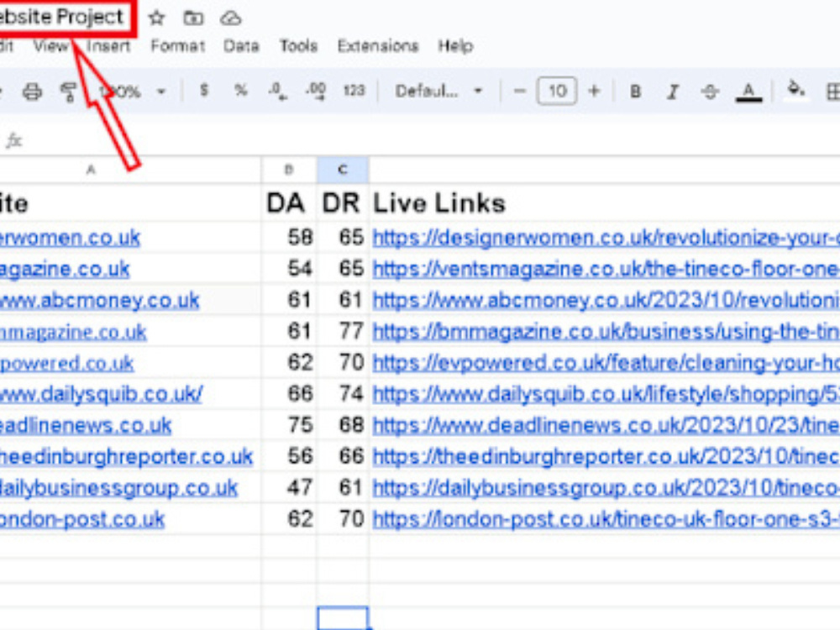Screen dimensions: 840x630
Task: Select the DR header cell
Action: [343, 203]
